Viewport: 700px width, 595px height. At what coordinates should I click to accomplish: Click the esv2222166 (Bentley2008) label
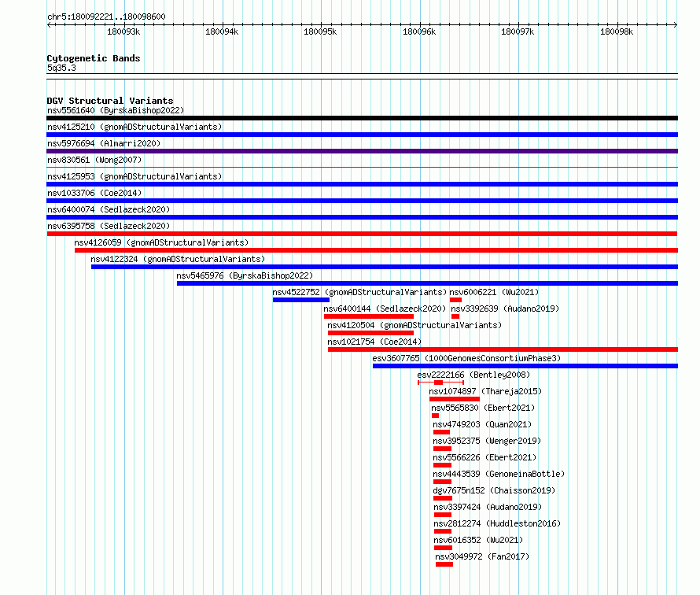473,375
